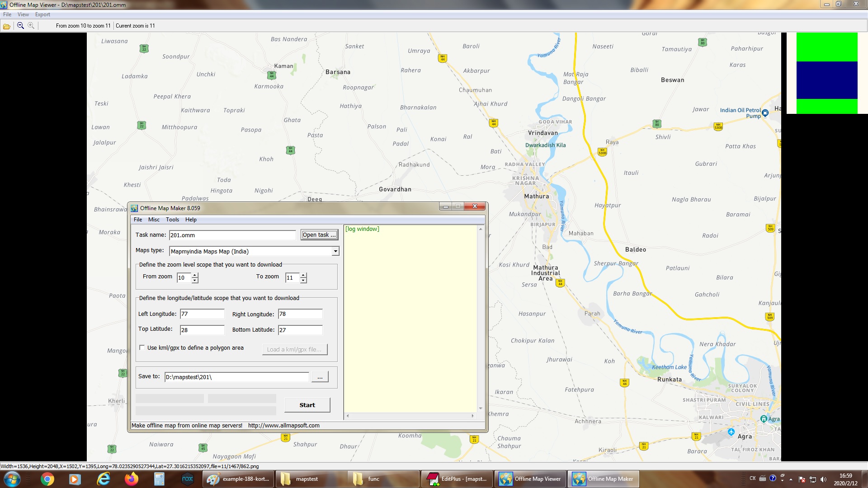Open the Windows Start menu

tap(12, 479)
